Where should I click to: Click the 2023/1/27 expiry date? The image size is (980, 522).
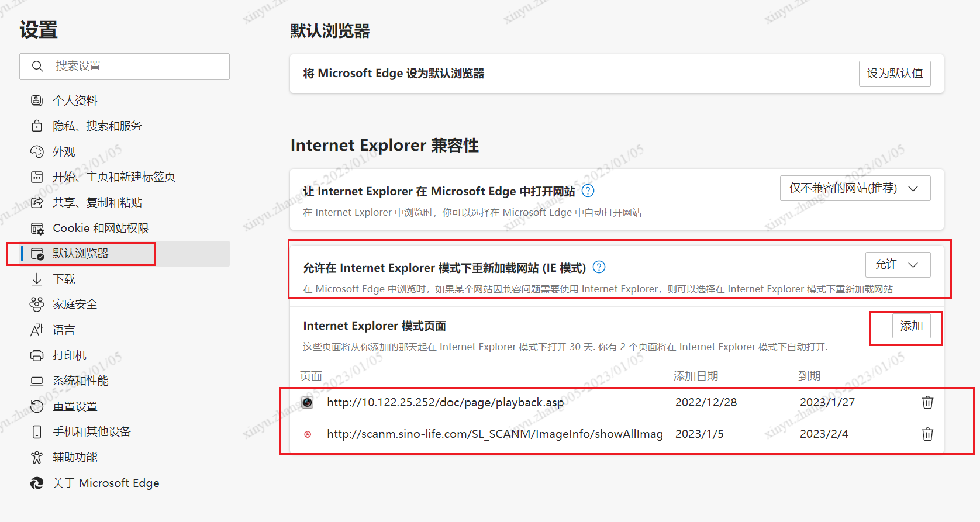coord(827,402)
